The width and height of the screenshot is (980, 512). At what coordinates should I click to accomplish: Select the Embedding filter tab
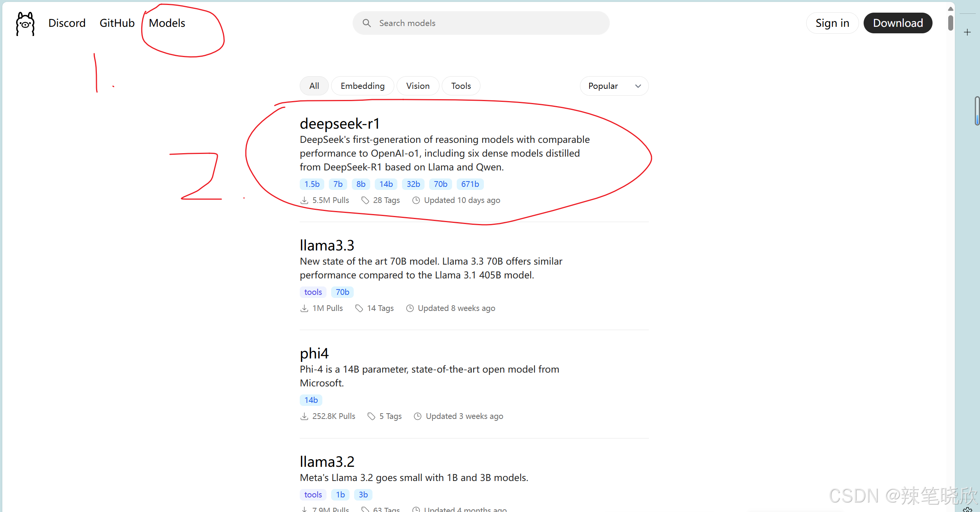[x=363, y=86]
